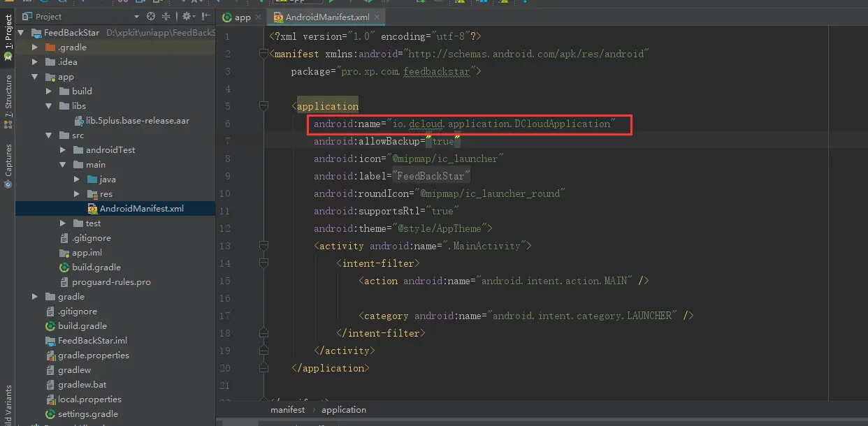Click the res resource folder icon

92,194
